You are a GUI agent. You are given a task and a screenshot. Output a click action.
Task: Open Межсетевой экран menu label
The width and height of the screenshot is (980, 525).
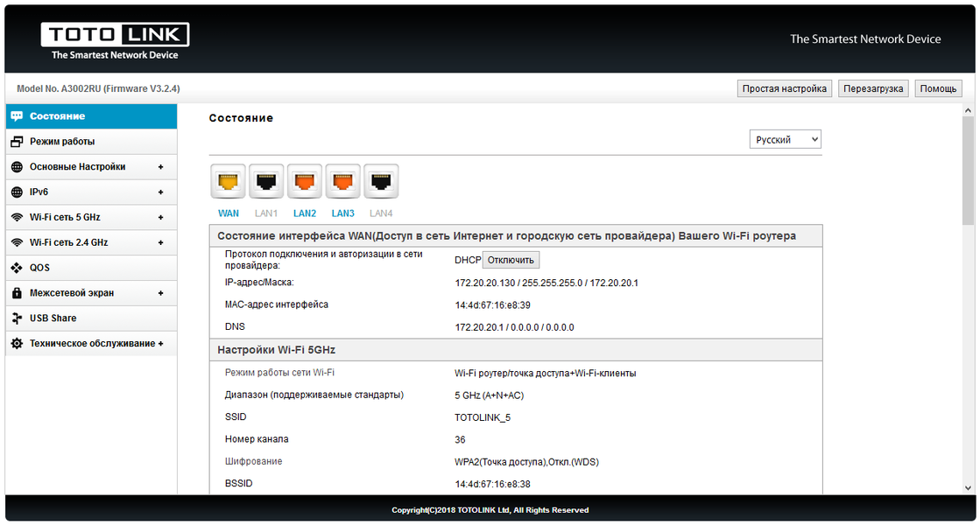72,293
